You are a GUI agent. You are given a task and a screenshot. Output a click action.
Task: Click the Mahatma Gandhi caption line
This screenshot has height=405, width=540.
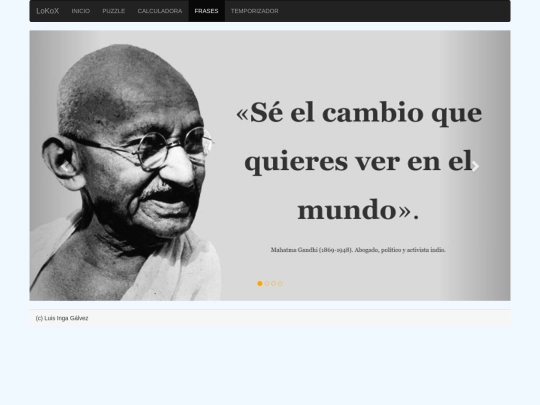tap(358, 250)
